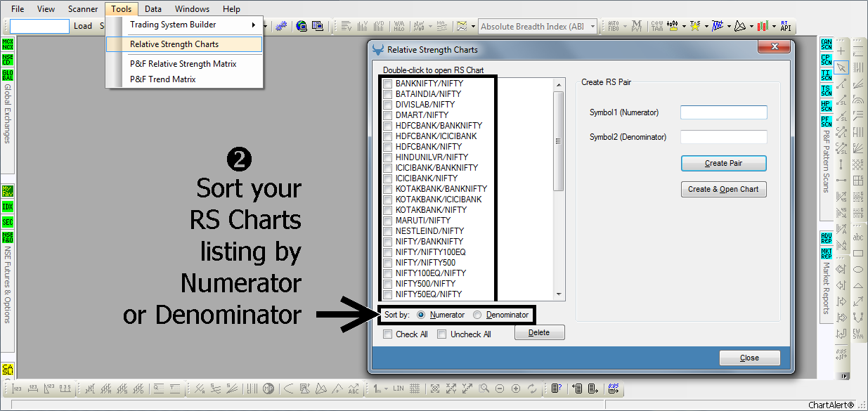
Task: Click the Symbol2 (Denominator) input field
Action: click(724, 137)
